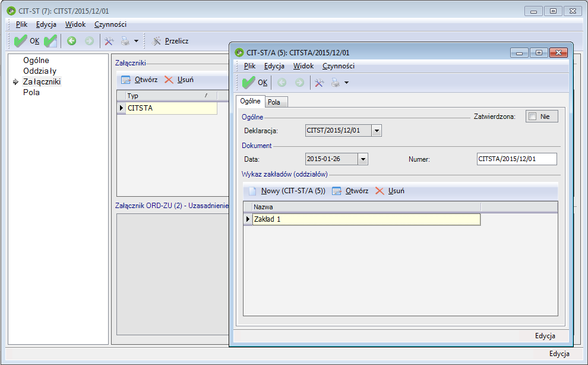This screenshot has height=365, width=588.
Task: Click printer icon in CIT-ST/A dialog toolbar
Action: (x=336, y=83)
